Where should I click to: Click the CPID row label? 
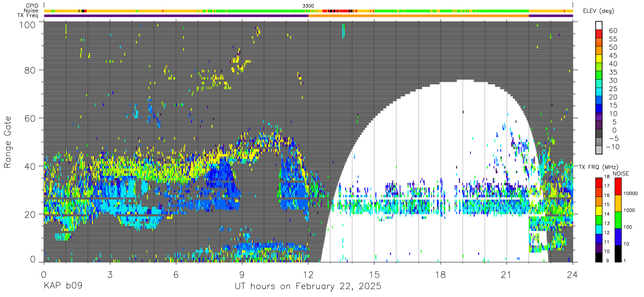(31, 5)
